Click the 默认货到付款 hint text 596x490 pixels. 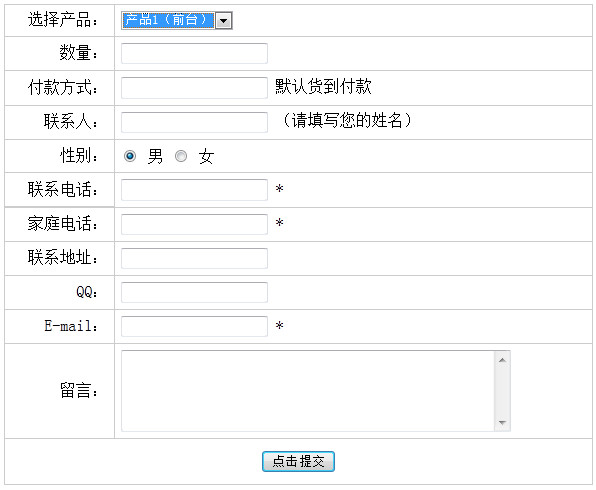tap(323, 87)
